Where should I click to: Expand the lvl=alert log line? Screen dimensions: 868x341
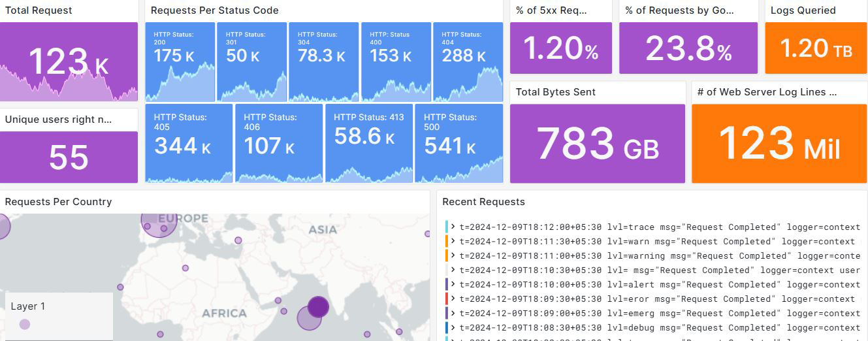pos(453,285)
